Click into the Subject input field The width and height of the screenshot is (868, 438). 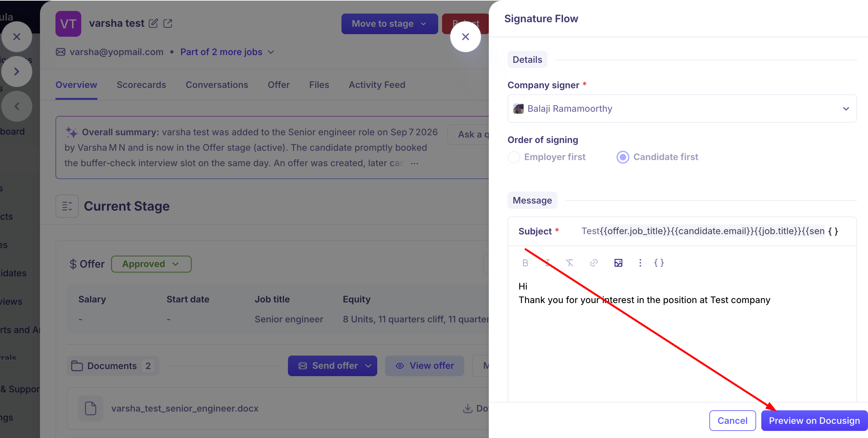[x=703, y=231]
